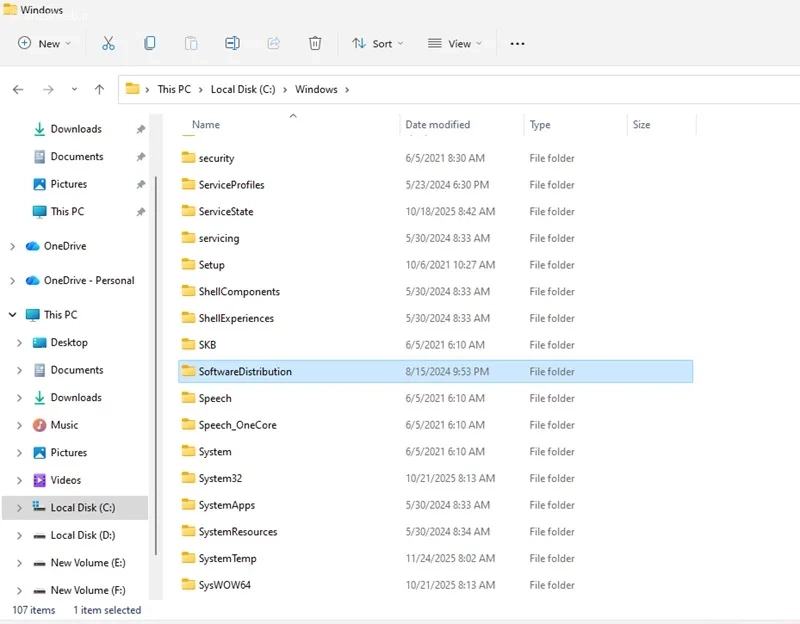Click the Copy icon in toolbar
800x624 pixels.
pos(149,43)
